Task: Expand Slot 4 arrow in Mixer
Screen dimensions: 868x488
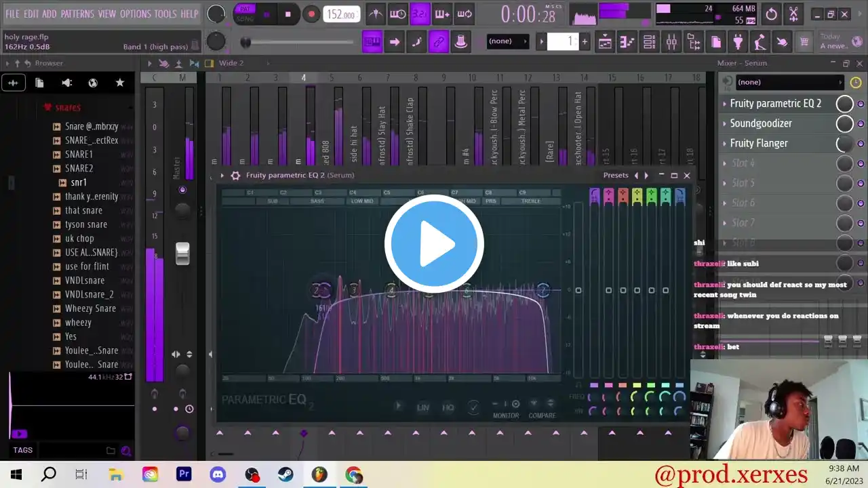Action: point(724,163)
